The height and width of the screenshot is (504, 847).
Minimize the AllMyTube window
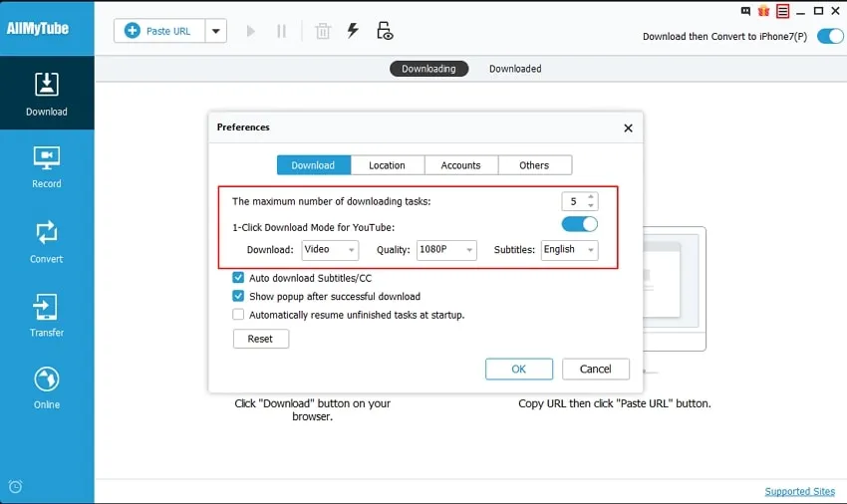click(x=800, y=11)
